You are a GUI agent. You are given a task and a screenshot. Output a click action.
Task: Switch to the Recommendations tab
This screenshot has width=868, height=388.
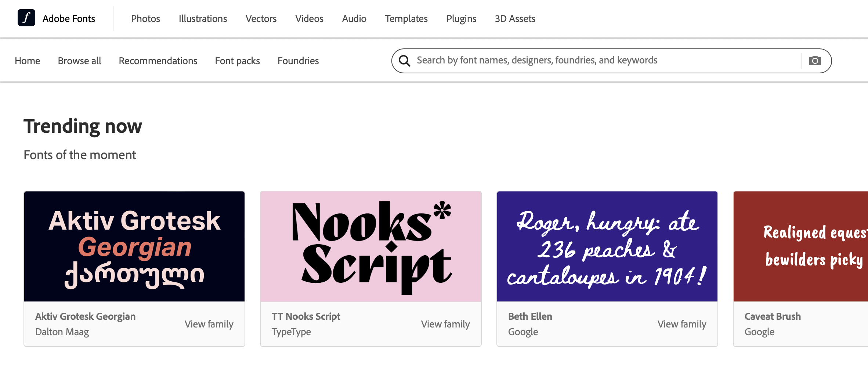point(158,61)
